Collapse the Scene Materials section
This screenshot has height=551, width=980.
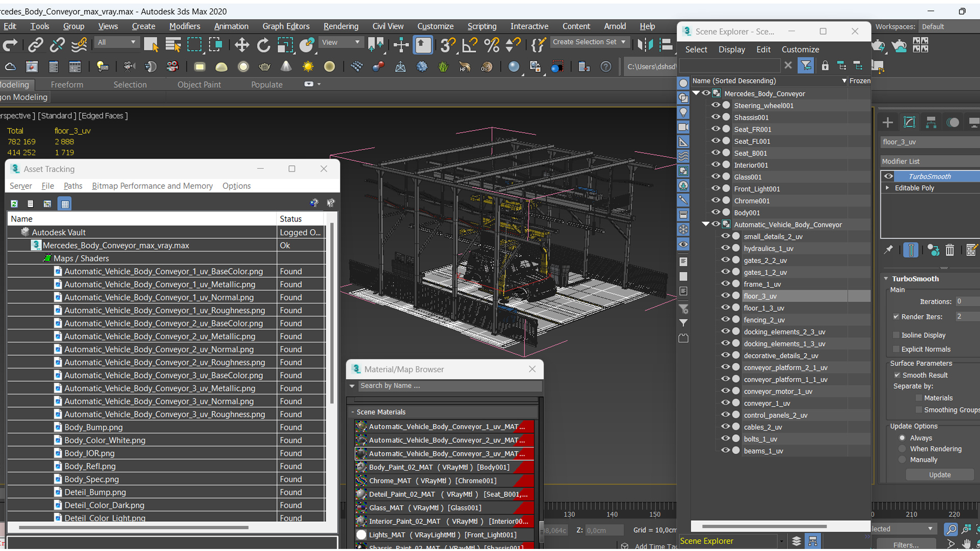[x=353, y=412]
